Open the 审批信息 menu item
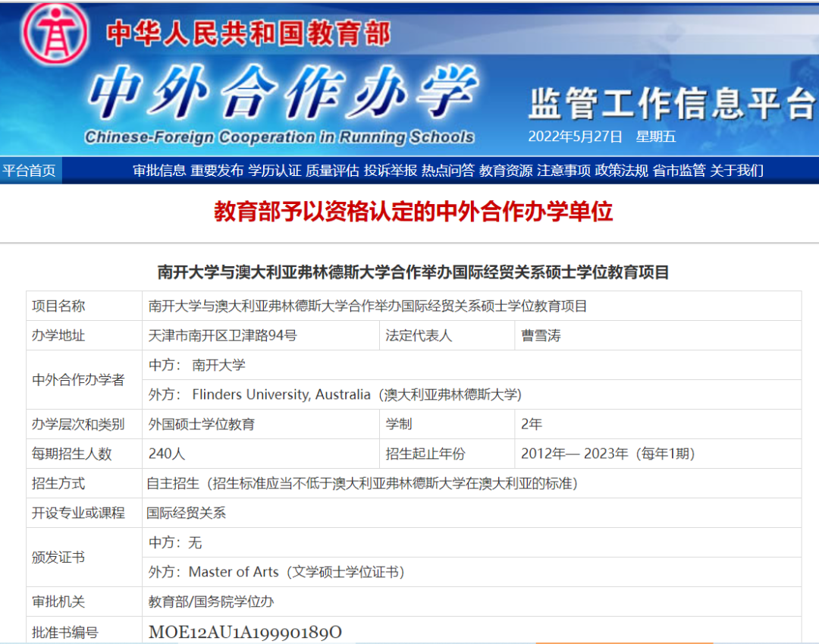This screenshot has width=819, height=644. (x=158, y=170)
